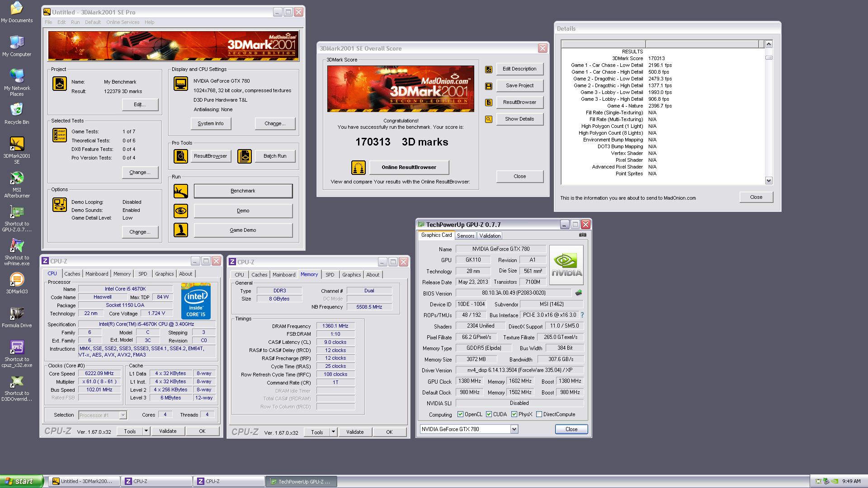The height and width of the screenshot is (488, 868).
Task: Click the Windows Start button
Action: (22, 482)
